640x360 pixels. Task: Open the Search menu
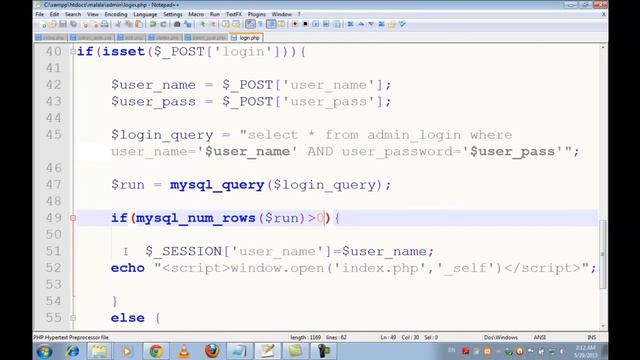pos(73,14)
